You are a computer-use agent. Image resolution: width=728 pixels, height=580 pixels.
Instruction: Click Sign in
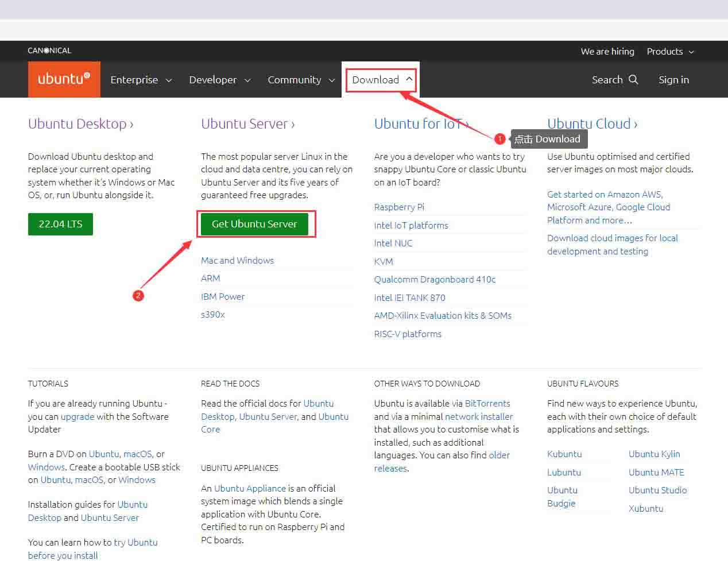point(673,80)
